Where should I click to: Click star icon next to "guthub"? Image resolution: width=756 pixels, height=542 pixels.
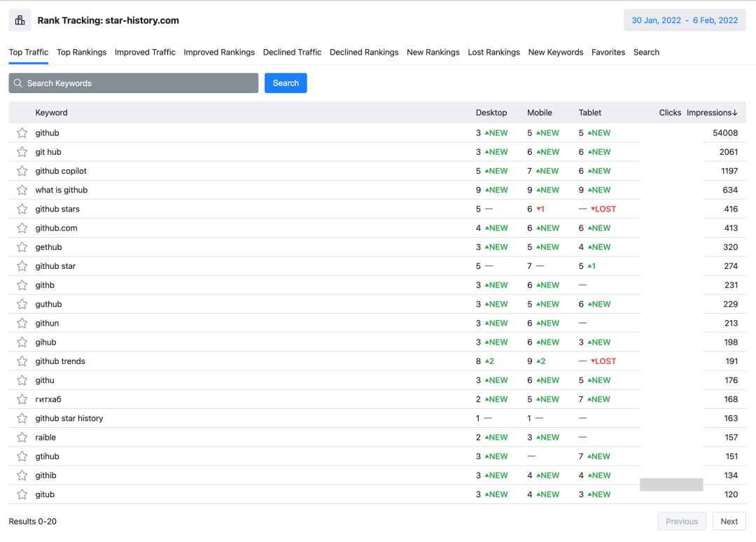pyautogui.click(x=22, y=305)
